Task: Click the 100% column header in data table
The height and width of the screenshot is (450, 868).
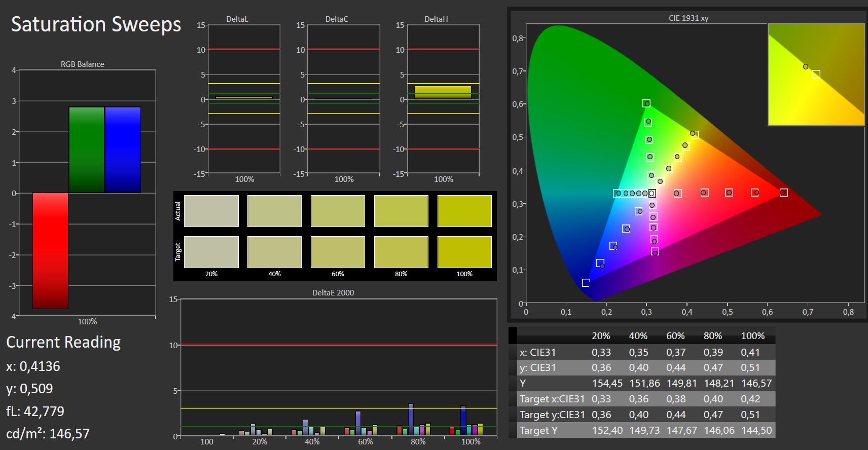Action: click(753, 336)
